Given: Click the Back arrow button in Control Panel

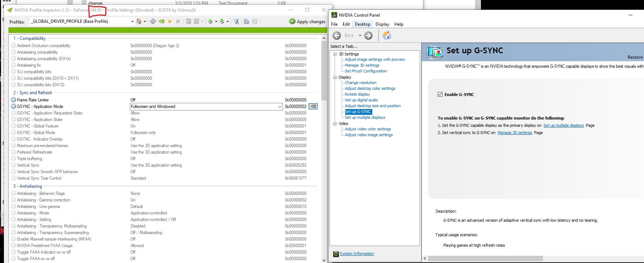Looking at the screenshot, I should click(x=337, y=35).
